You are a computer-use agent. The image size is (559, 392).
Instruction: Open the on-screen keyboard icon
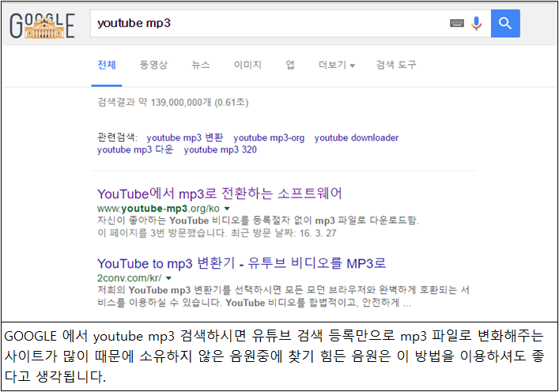tap(457, 24)
